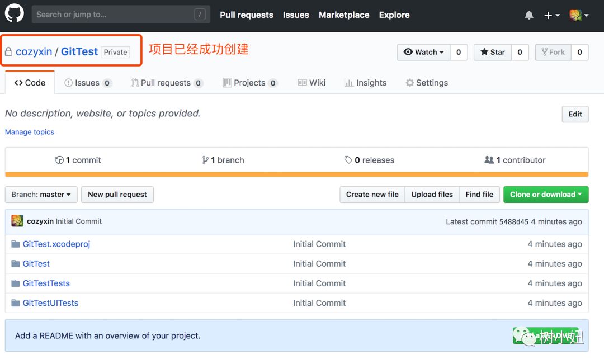
Task: Switch to the Projects tab
Action: pyautogui.click(x=250, y=83)
